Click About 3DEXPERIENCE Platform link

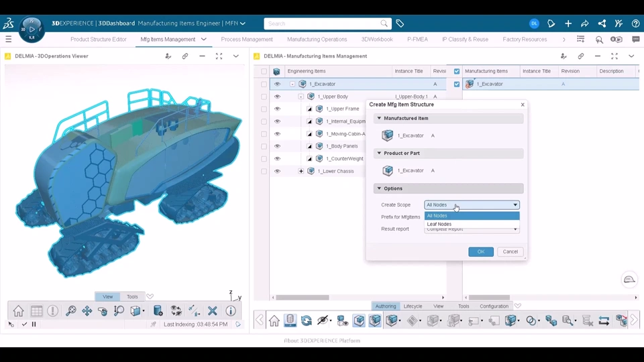(322, 341)
